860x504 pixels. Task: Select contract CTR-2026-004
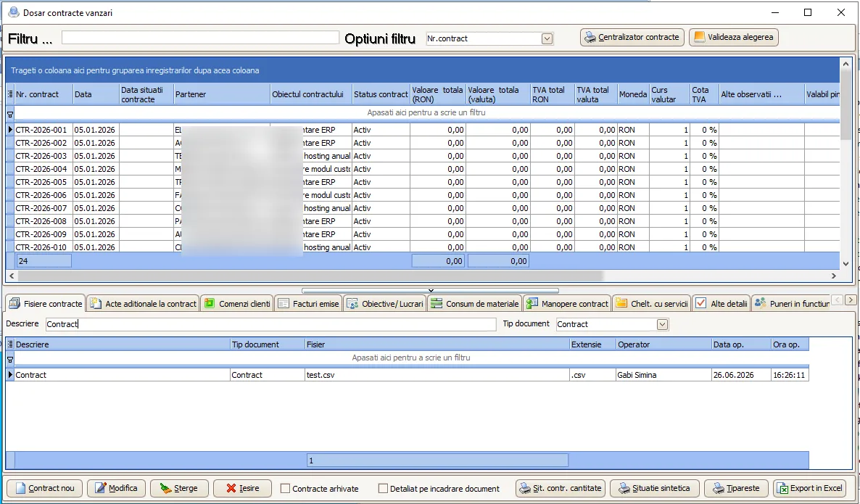pos(41,169)
